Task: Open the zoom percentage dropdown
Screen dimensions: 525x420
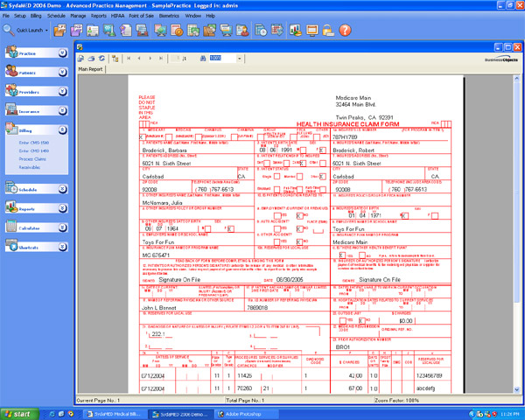Action: (x=240, y=58)
